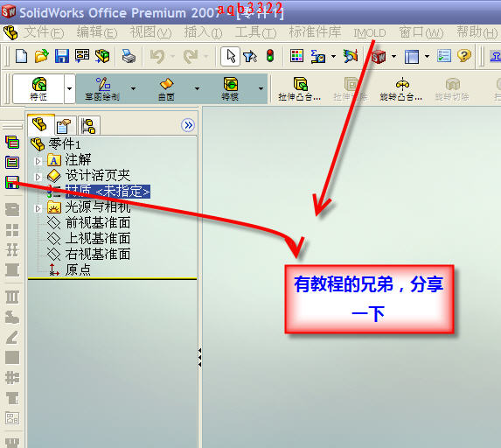Switch to the PropertyManager tab

pyautogui.click(x=65, y=125)
